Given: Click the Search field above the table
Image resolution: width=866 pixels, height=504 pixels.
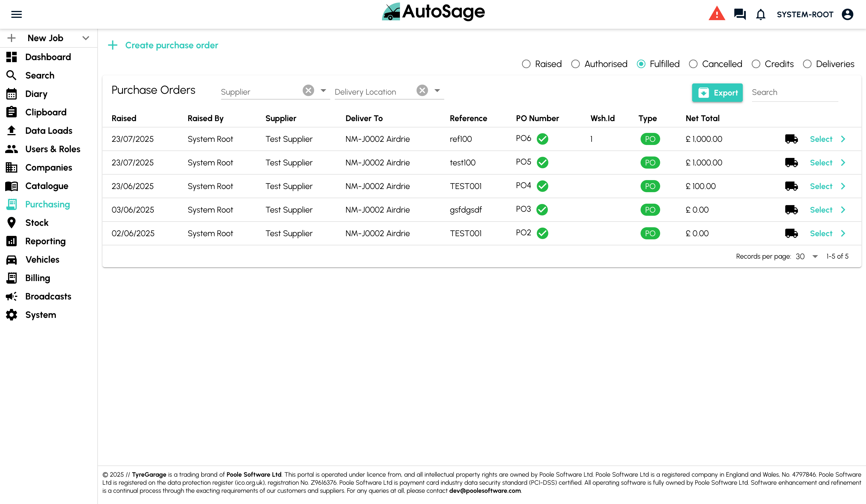Looking at the screenshot, I should (795, 92).
